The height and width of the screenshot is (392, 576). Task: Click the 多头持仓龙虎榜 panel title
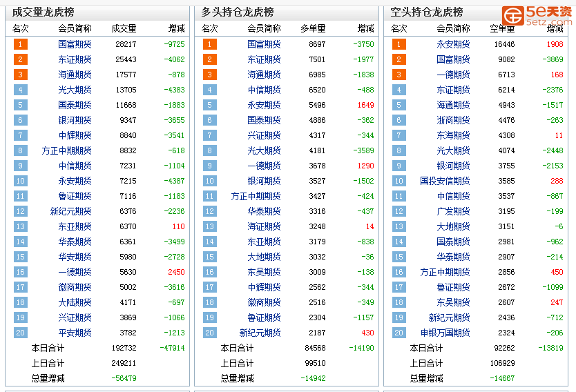tap(238, 12)
